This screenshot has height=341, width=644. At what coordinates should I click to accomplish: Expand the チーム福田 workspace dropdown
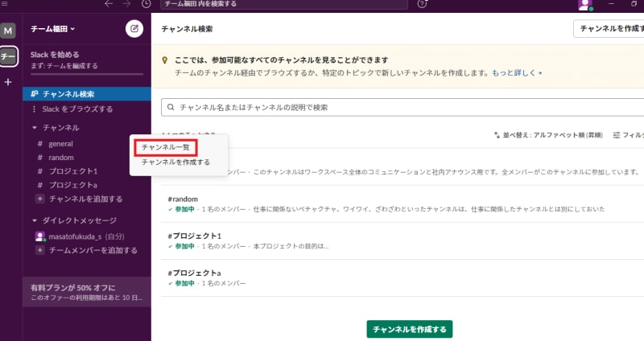point(53,29)
